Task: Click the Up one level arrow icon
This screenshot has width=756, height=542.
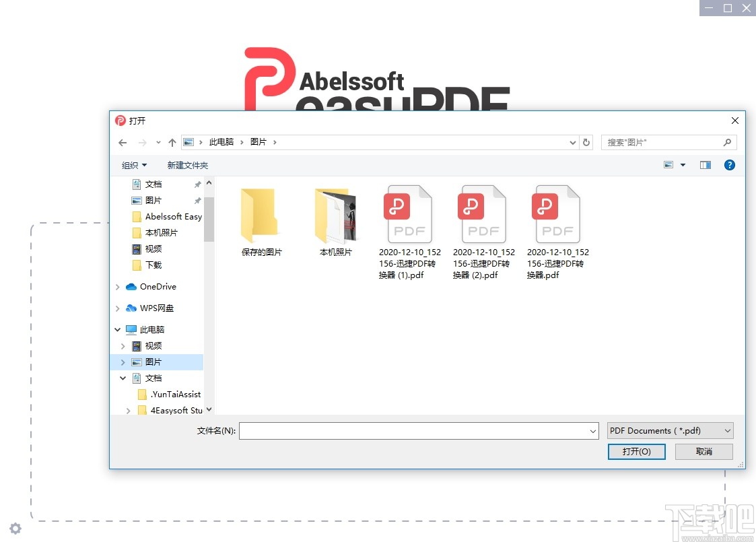Action: click(x=172, y=142)
